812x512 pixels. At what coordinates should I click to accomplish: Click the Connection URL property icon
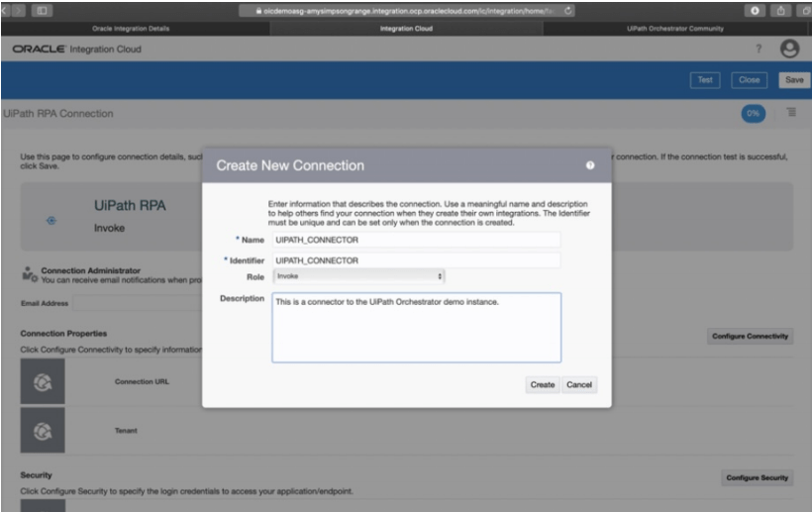click(43, 380)
